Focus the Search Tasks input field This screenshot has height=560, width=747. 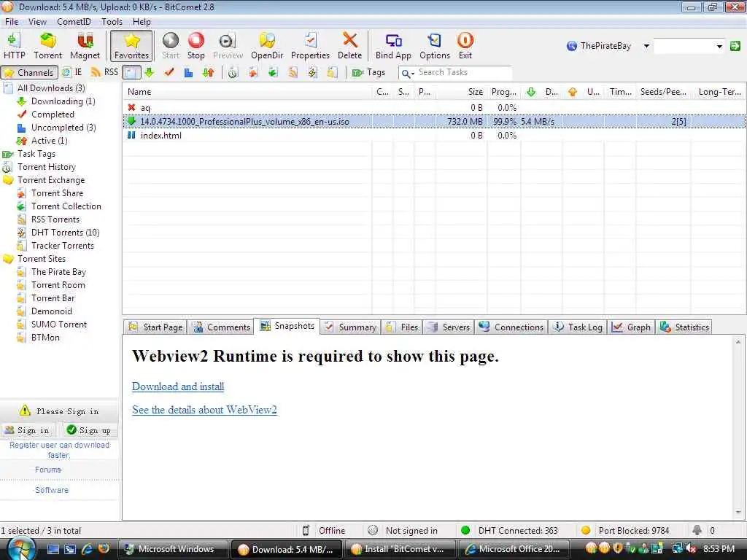tap(463, 72)
